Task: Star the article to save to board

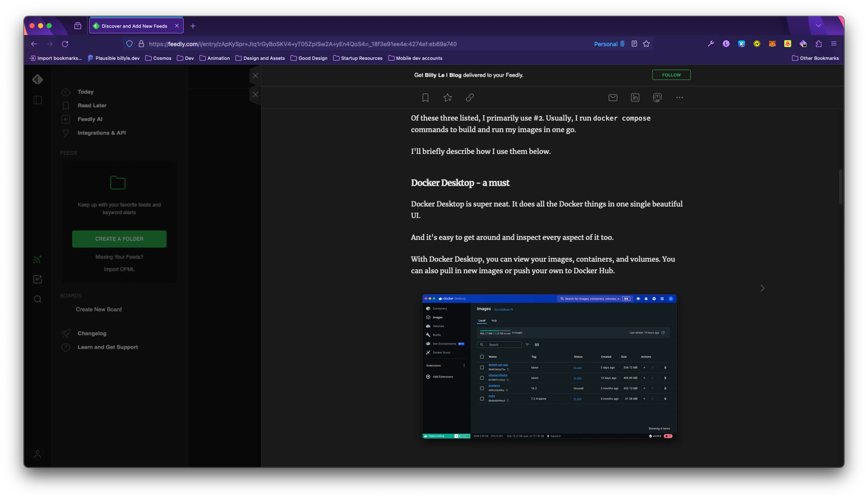Action: click(447, 98)
